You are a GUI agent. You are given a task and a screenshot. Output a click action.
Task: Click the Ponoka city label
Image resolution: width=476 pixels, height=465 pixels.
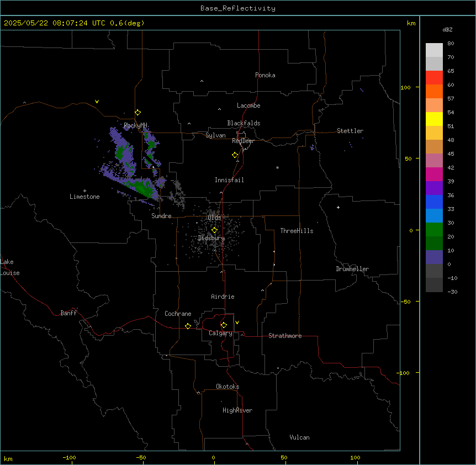[265, 75]
